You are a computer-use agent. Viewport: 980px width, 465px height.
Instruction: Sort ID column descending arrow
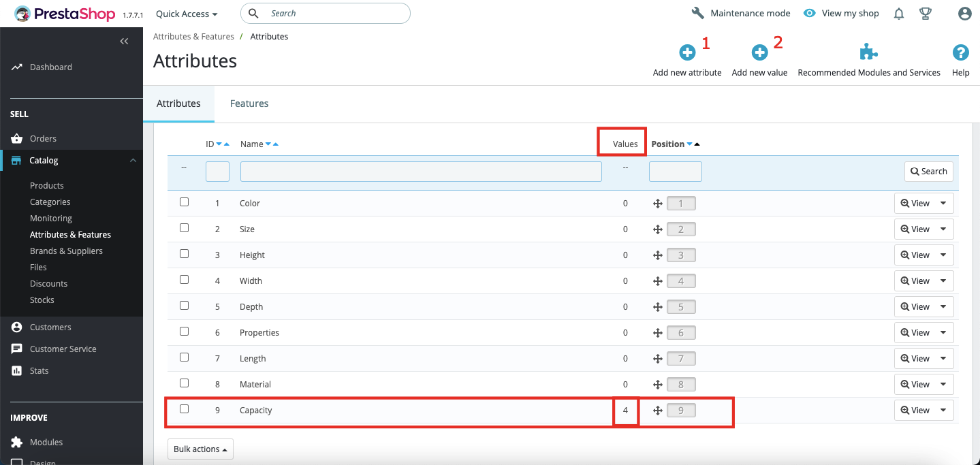click(x=219, y=144)
